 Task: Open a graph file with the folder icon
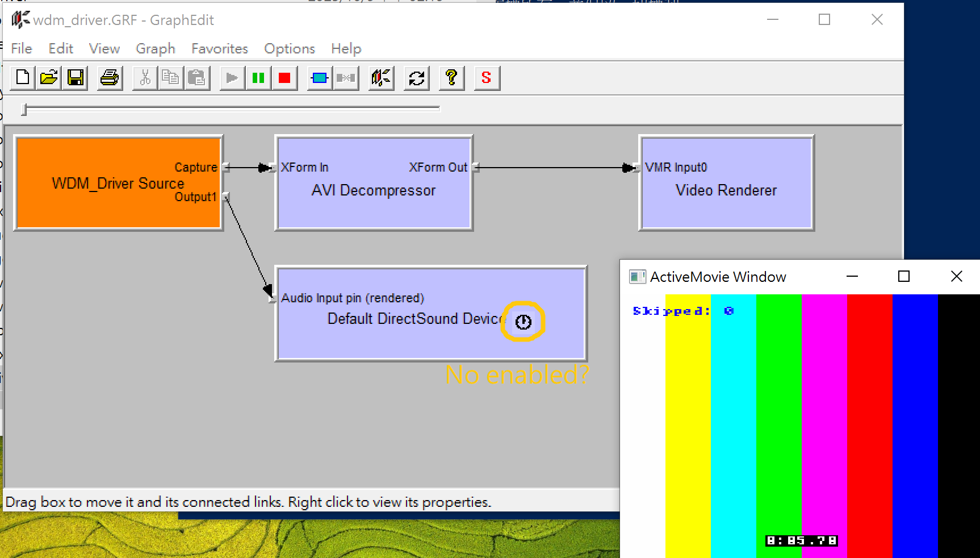(x=49, y=78)
